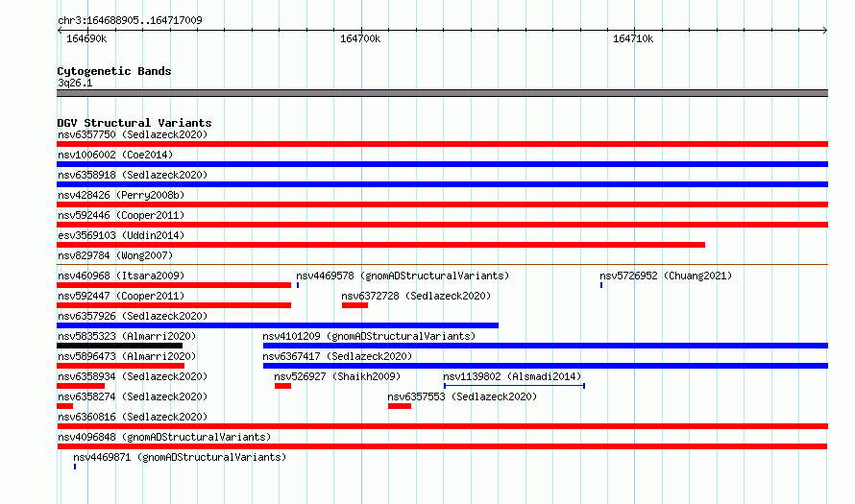Select nsv592447 (Cooper2011) label

121,296
